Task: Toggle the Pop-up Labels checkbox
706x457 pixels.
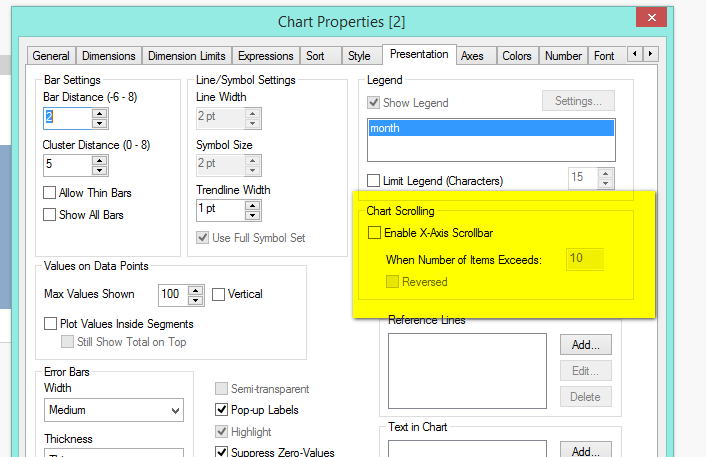Action: pyautogui.click(x=223, y=410)
